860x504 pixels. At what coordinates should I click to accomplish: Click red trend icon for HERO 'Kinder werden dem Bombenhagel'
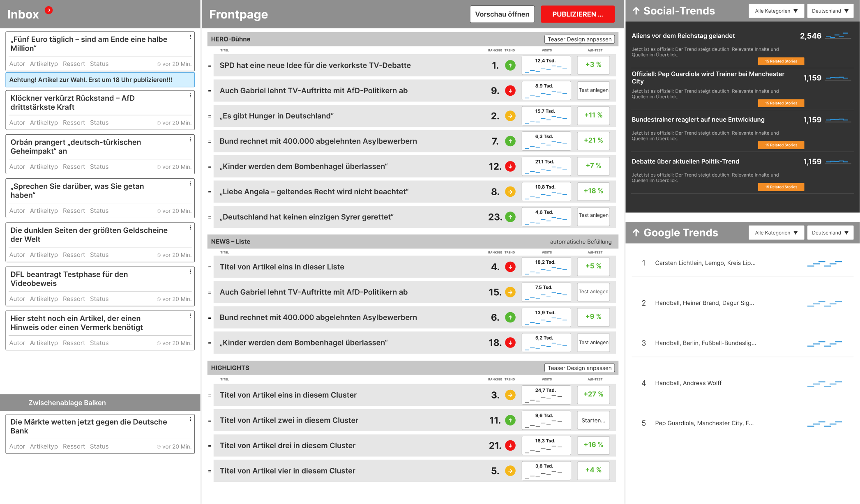point(510,166)
